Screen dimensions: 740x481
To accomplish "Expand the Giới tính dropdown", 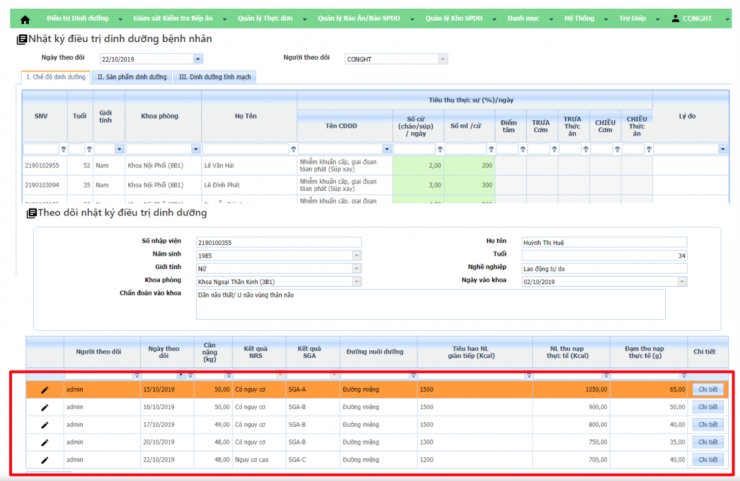I will [x=356, y=268].
